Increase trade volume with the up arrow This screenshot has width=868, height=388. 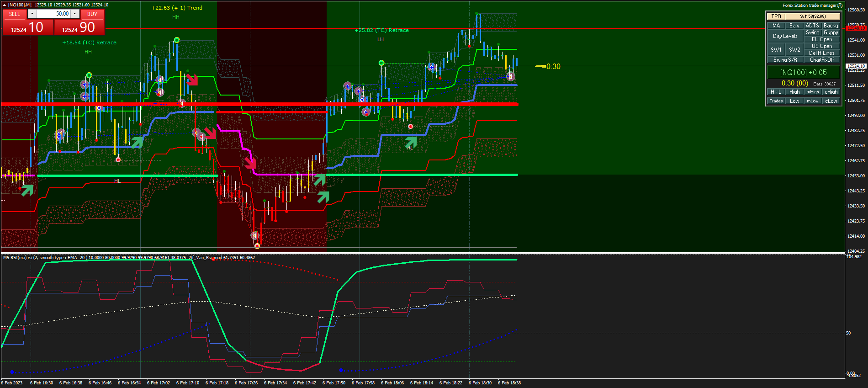point(75,14)
